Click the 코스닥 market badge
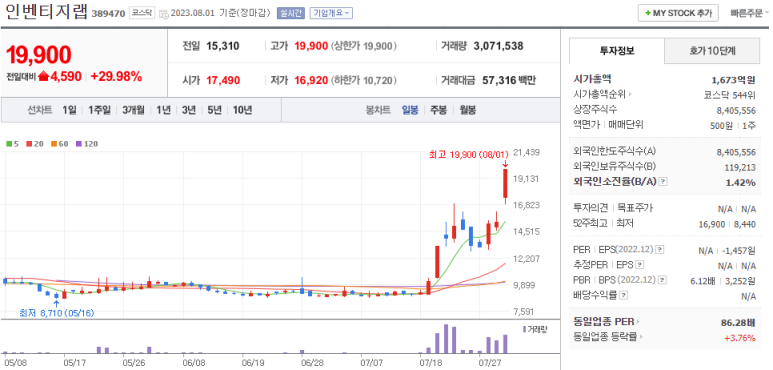 (142, 13)
